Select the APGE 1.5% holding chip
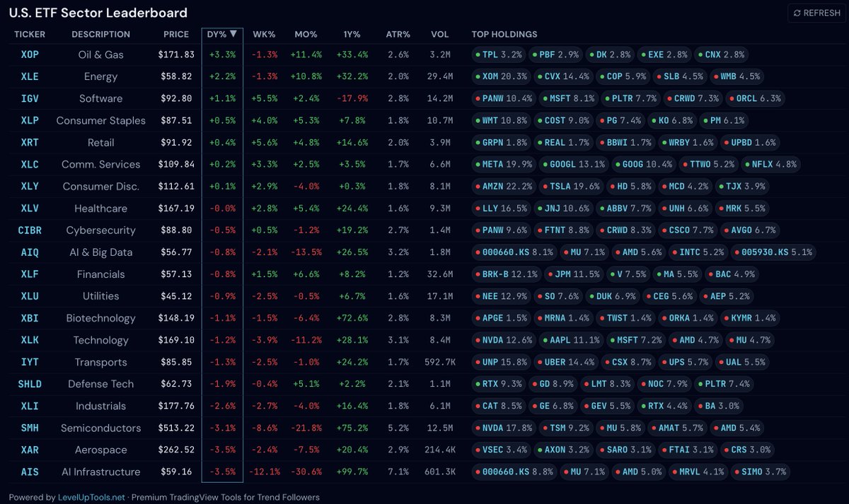This screenshot has width=849, height=504. tap(502, 318)
